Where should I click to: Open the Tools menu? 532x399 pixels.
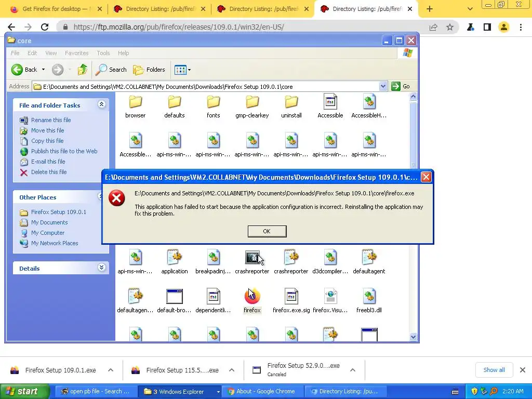pos(103,53)
